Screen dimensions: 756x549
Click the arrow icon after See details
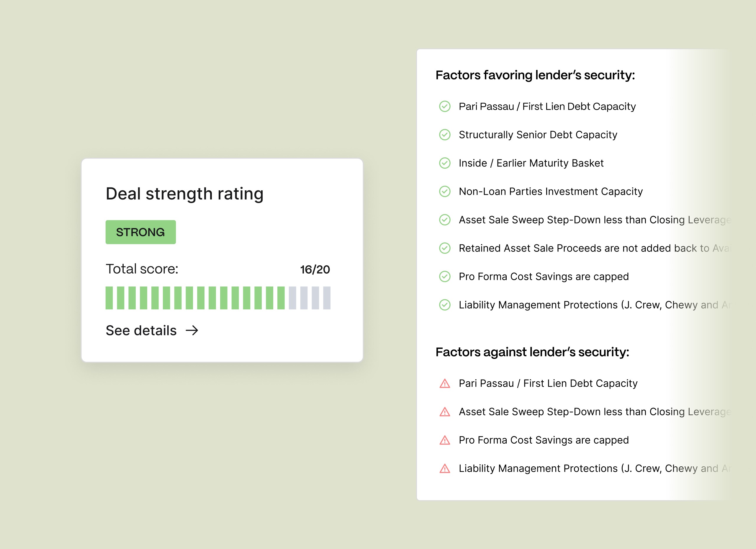pyautogui.click(x=192, y=330)
